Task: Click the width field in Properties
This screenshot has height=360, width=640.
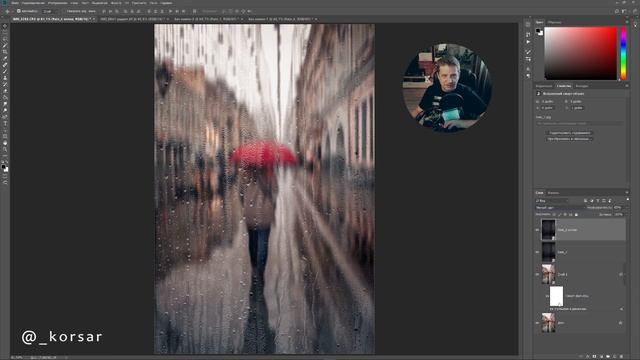Action: 548,102
